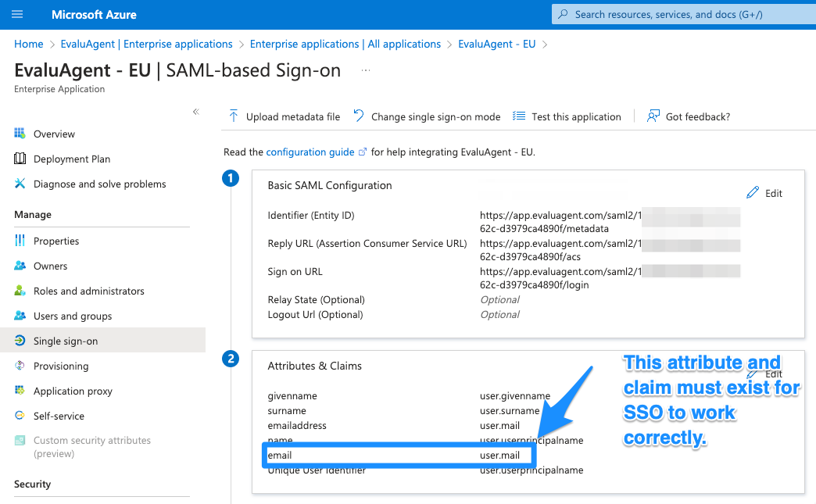The image size is (816, 504).
Task: Click the Diagnose and solve problems wrench icon
Action: click(20, 184)
